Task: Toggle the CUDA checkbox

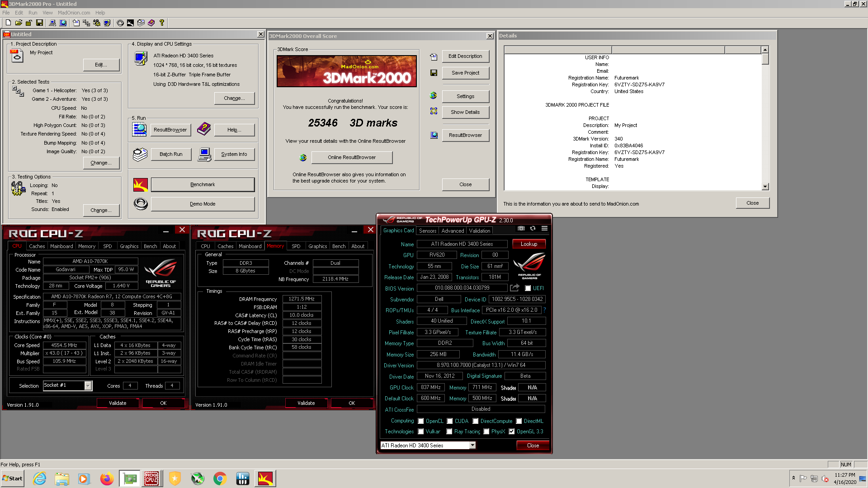Action: coord(450,421)
